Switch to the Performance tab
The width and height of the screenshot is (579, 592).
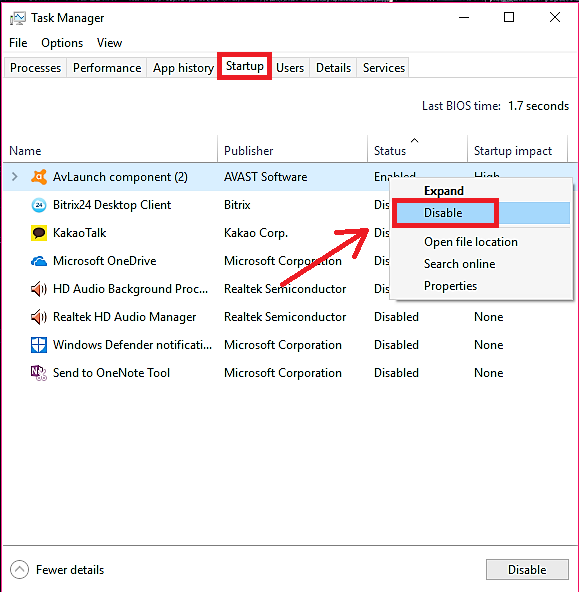(107, 68)
